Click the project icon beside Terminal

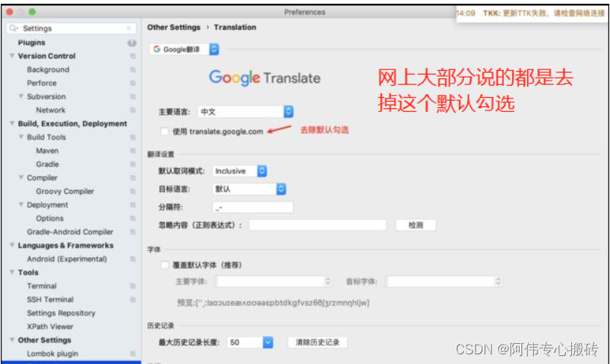tap(133, 286)
